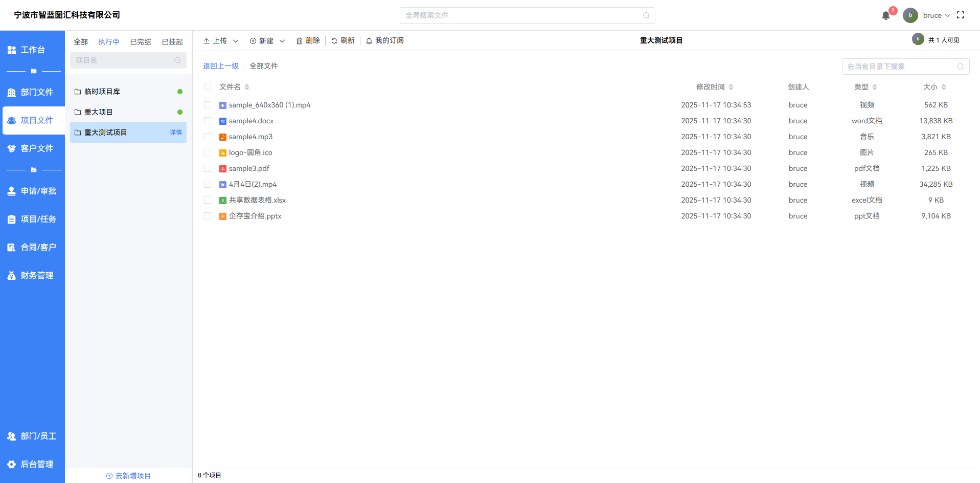The image size is (980, 483).
Task: Click the 共享数据表格.xlsx file icon
Action: [x=223, y=201]
